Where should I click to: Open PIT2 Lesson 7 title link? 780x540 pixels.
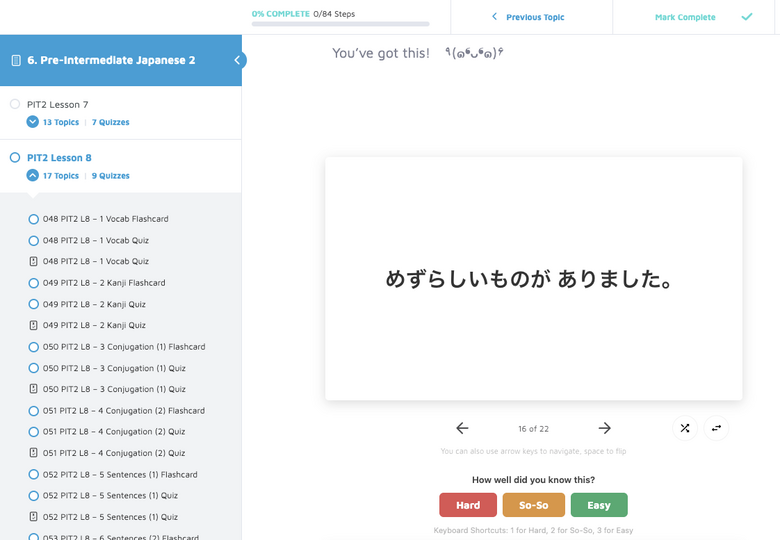tap(58, 104)
